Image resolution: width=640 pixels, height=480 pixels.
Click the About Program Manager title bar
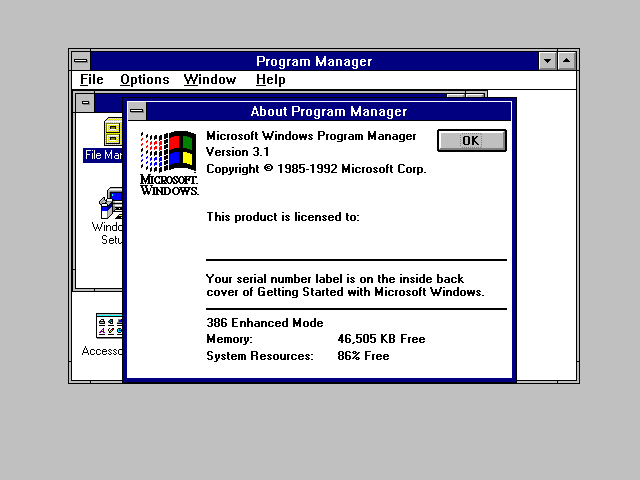329,111
